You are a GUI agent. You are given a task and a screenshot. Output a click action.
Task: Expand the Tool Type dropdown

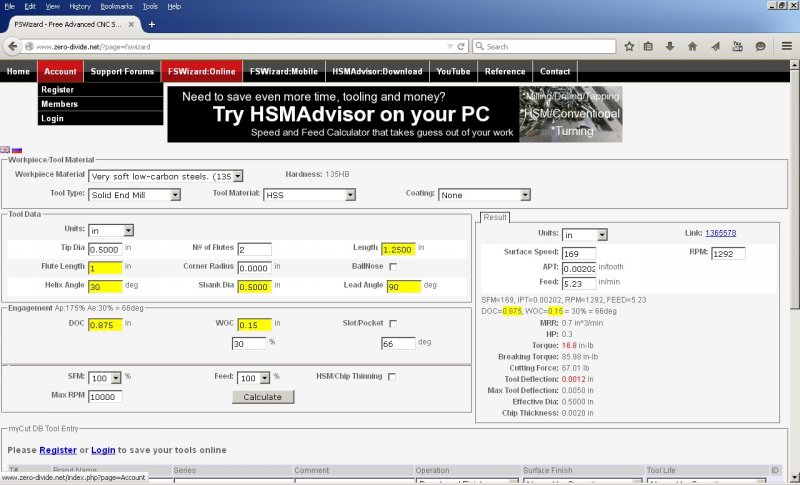135,195
